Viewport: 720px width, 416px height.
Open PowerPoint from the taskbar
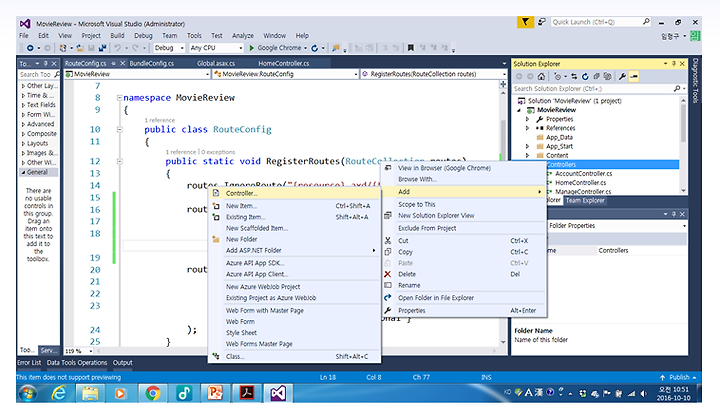pyautogui.click(x=214, y=394)
